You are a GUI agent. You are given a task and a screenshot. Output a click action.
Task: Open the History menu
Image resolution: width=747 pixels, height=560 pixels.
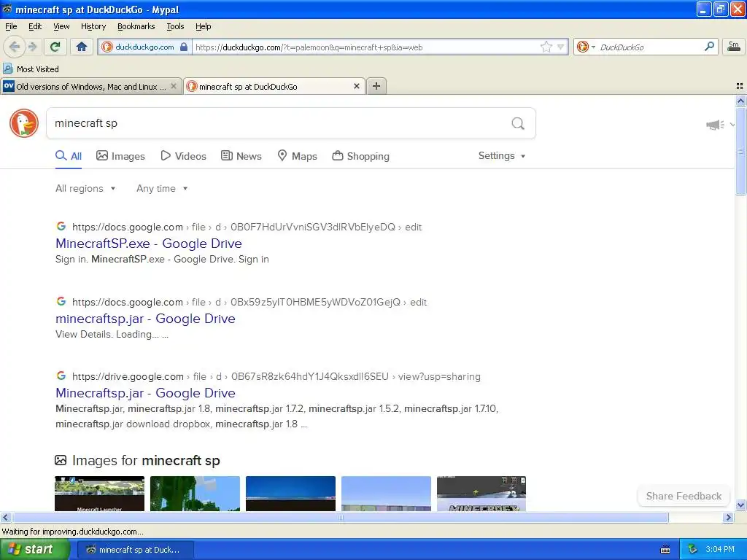pos(93,26)
